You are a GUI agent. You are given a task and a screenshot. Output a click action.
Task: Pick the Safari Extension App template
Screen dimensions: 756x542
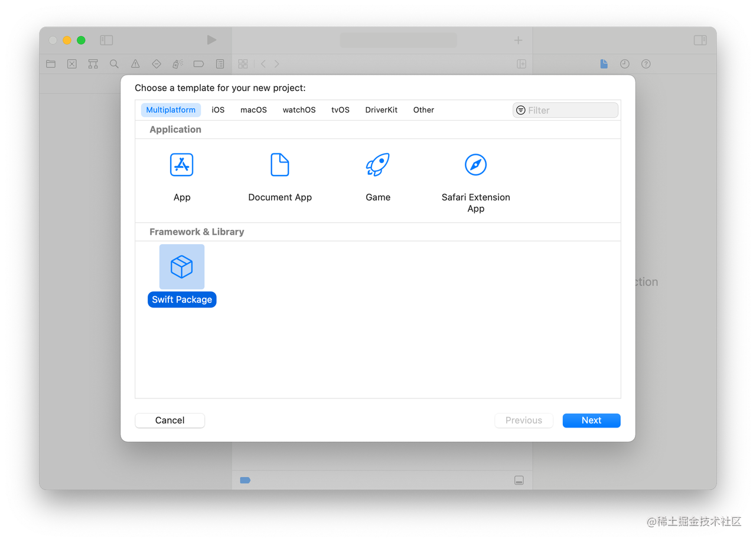click(x=475, y=165)
